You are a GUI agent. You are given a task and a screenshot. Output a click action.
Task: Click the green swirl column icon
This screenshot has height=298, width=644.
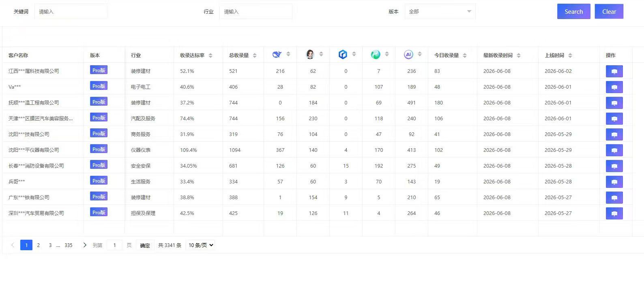pos(376,54)
